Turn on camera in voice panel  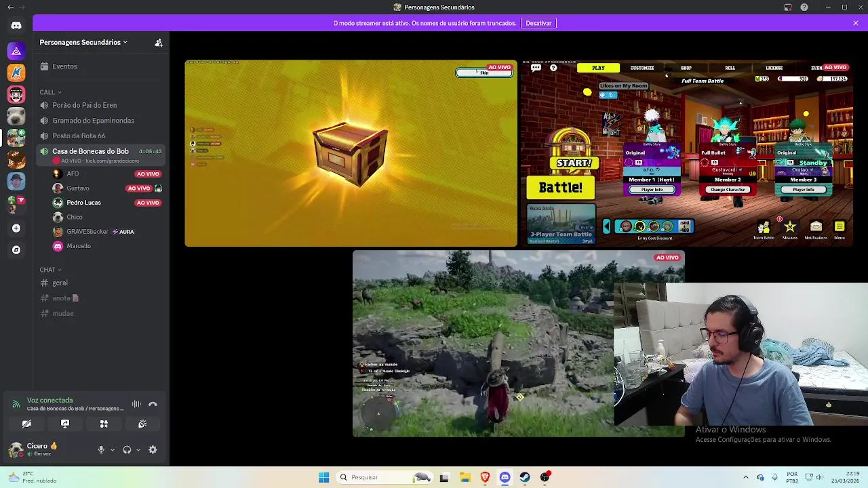click(26, 424)
